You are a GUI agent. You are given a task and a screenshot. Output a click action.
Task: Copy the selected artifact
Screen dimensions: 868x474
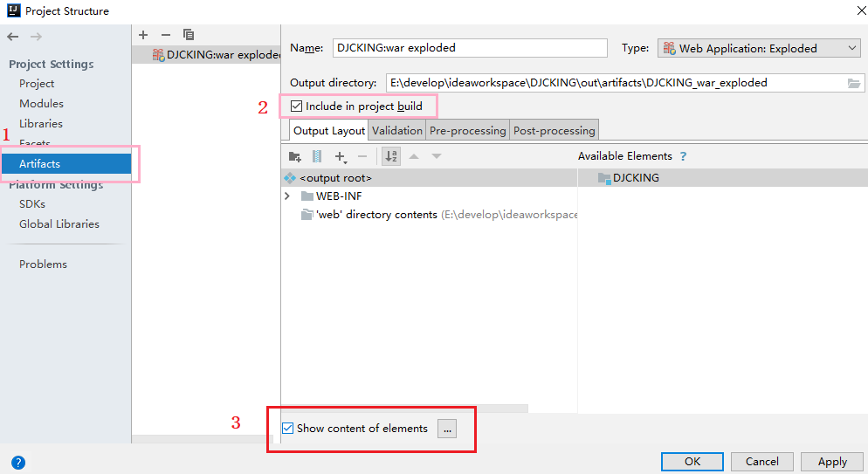(189, 35)
